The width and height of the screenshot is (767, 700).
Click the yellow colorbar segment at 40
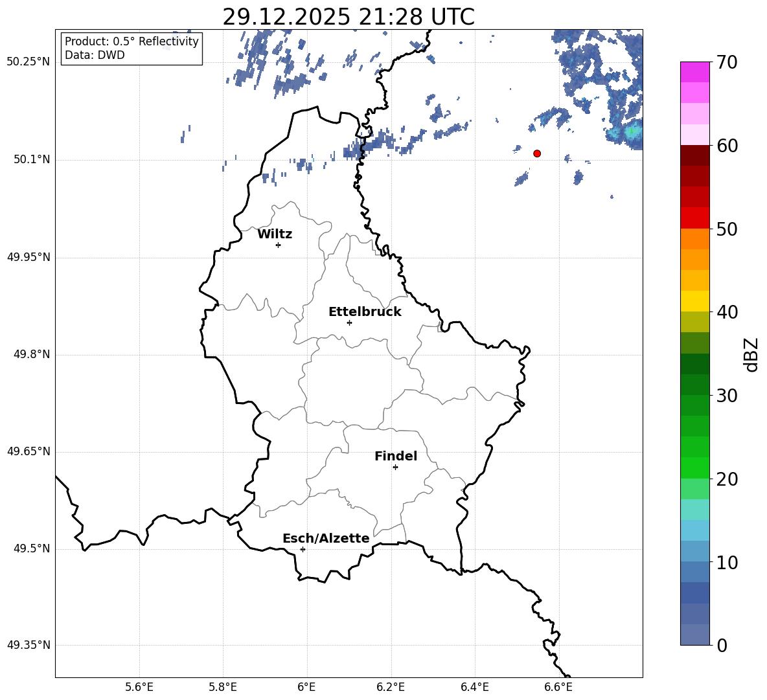694,301
